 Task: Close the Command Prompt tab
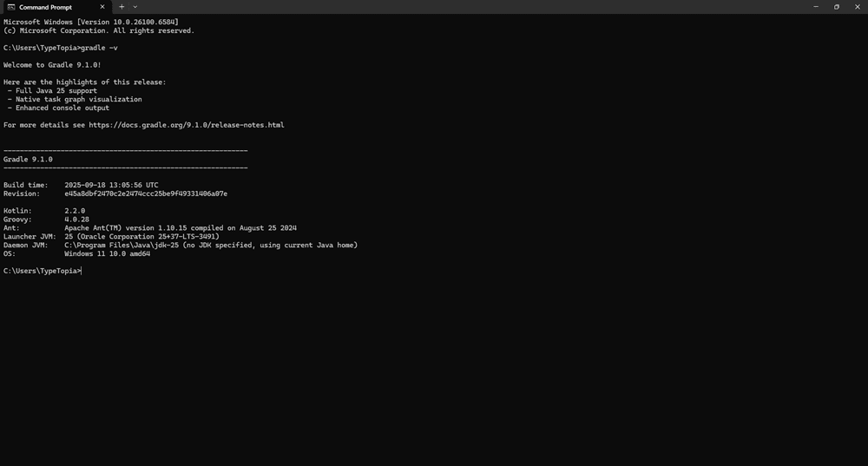(102, 7)
